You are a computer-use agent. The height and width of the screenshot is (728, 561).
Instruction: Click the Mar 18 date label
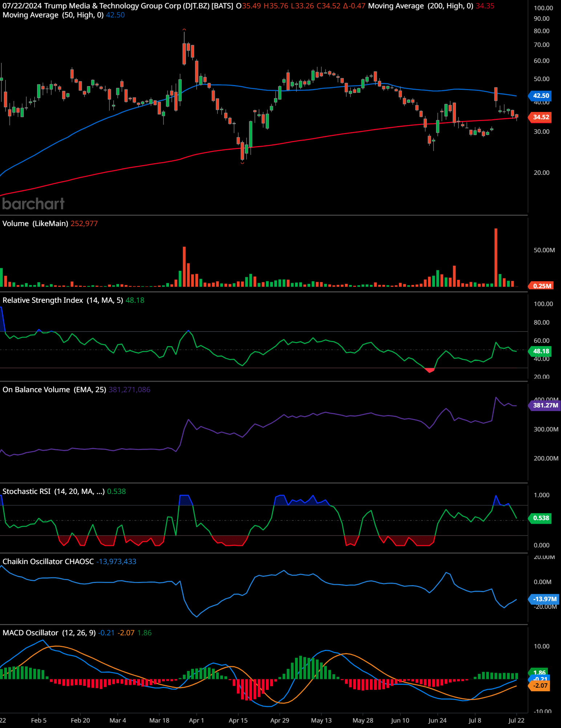coord(159,720)
